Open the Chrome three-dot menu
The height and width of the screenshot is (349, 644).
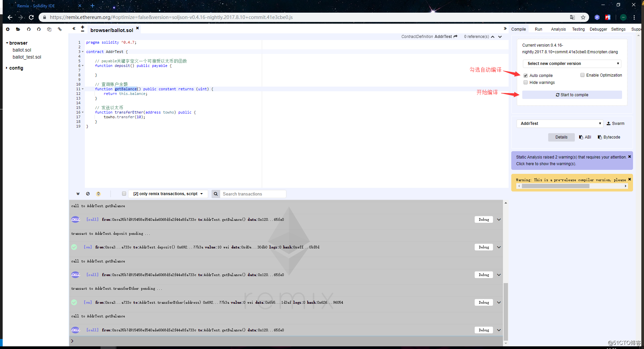pos(634,17)
